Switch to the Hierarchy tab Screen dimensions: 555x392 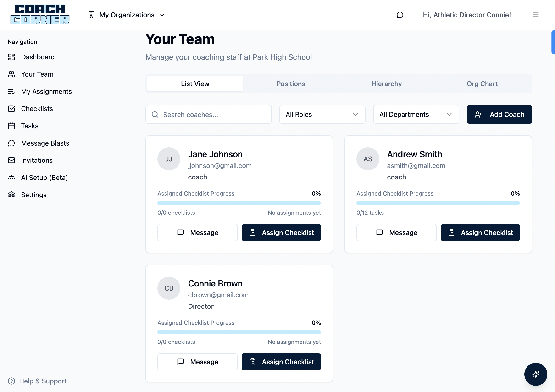click(x=387, y=84)
